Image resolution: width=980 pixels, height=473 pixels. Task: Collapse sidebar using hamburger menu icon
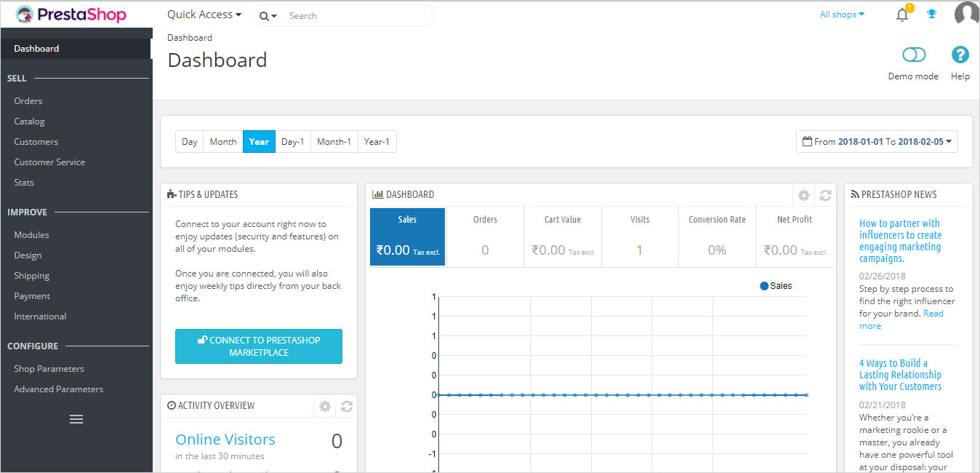(76, 419)
